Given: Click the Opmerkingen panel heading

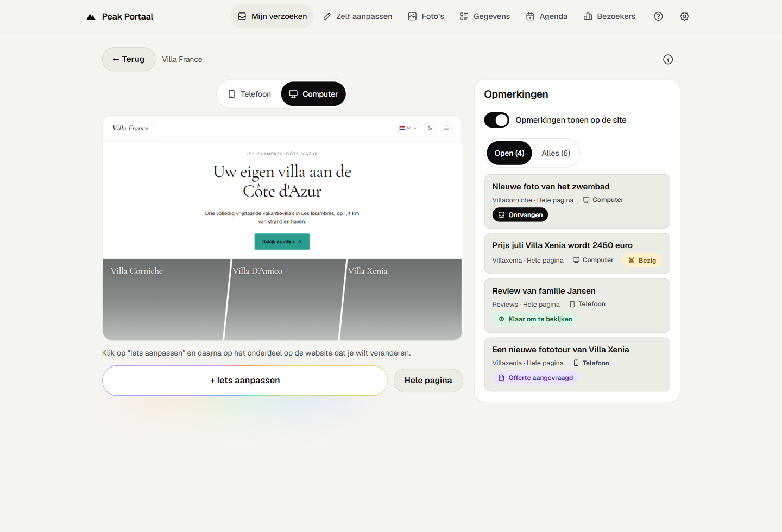Looking at the screenshot, I should 516,94.
